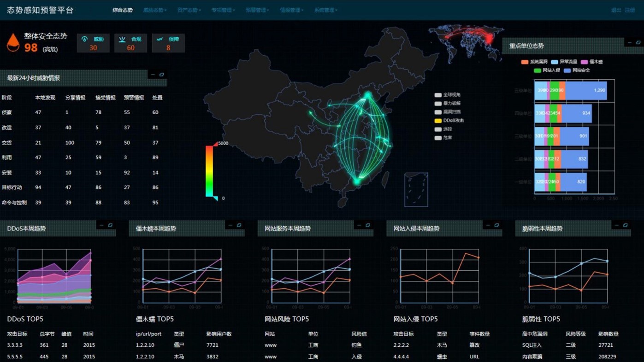Minimize the DDoS本周趋势 panel
644x362 pixels.
pos(101,225)
